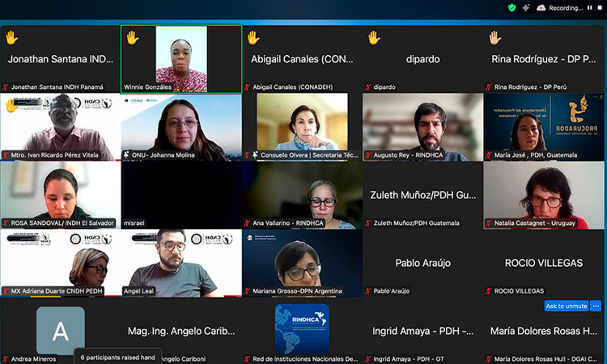Screen dimensions: 607x364
Task: Stop the cloud recording
Action: (600, 7)
